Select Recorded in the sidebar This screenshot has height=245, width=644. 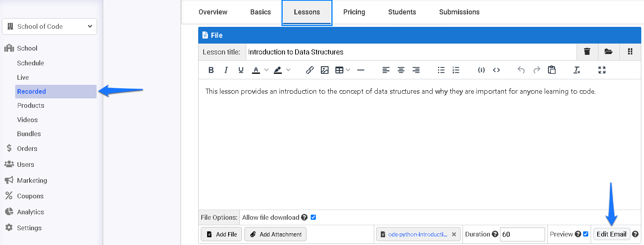56,91
